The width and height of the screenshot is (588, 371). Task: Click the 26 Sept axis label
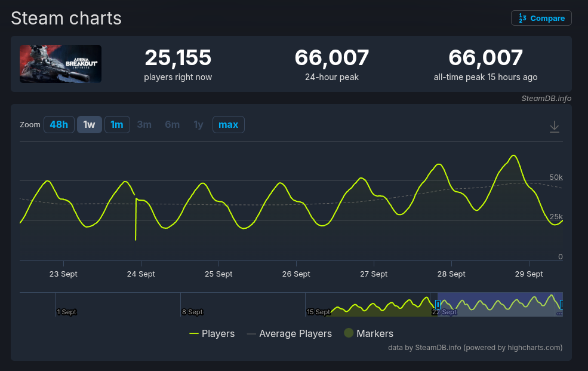[x=296, y=274]
